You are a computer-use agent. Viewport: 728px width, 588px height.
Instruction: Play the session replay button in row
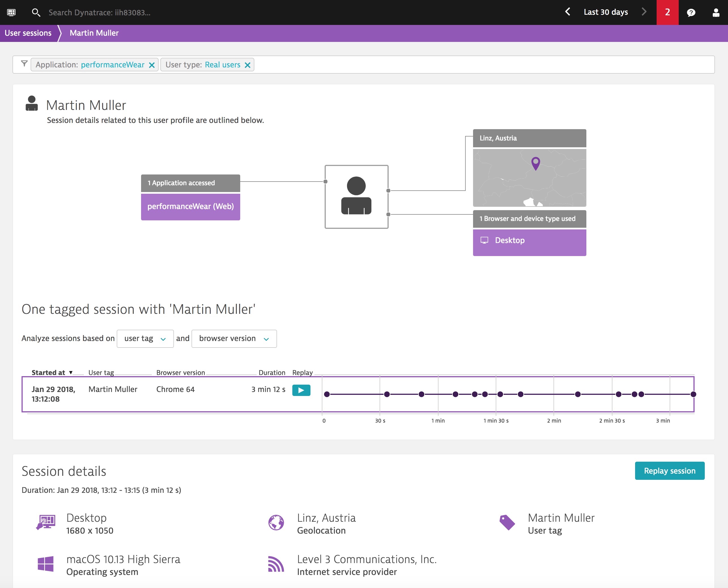301,390
